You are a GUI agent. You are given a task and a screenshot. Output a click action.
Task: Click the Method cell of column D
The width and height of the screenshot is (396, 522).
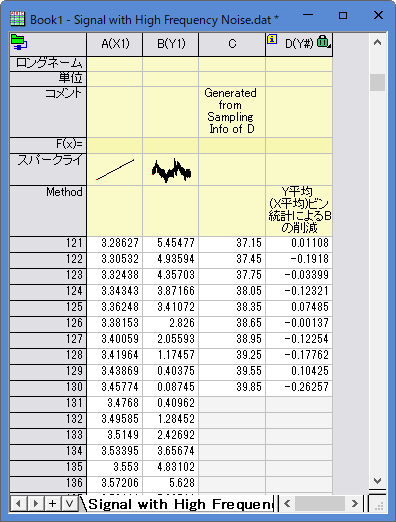[299, 211]
